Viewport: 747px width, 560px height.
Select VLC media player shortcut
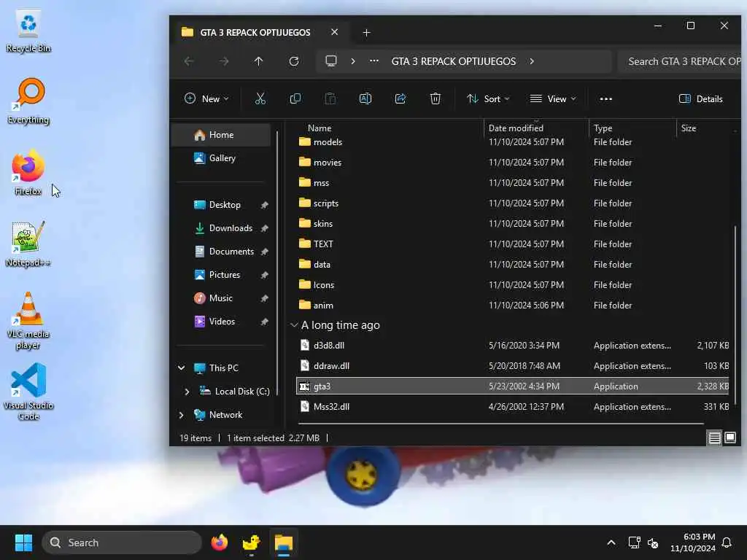28,321
